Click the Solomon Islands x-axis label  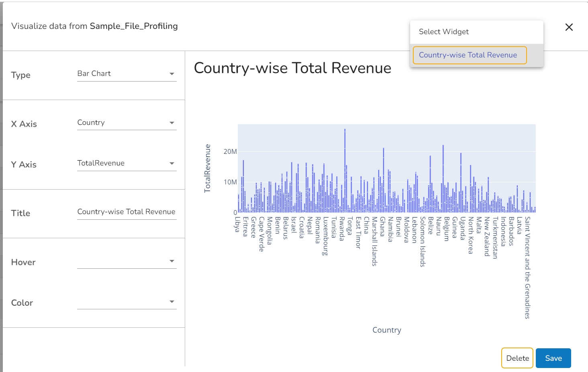click(423, 242)
